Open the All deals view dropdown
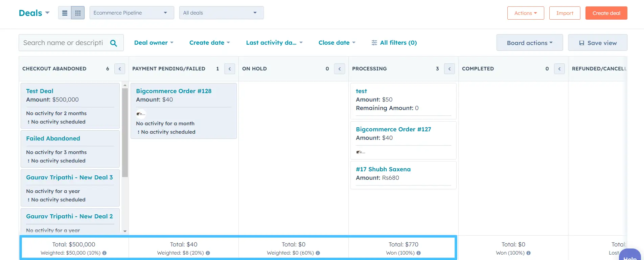 pyautogui.click(x=221, y=13)
